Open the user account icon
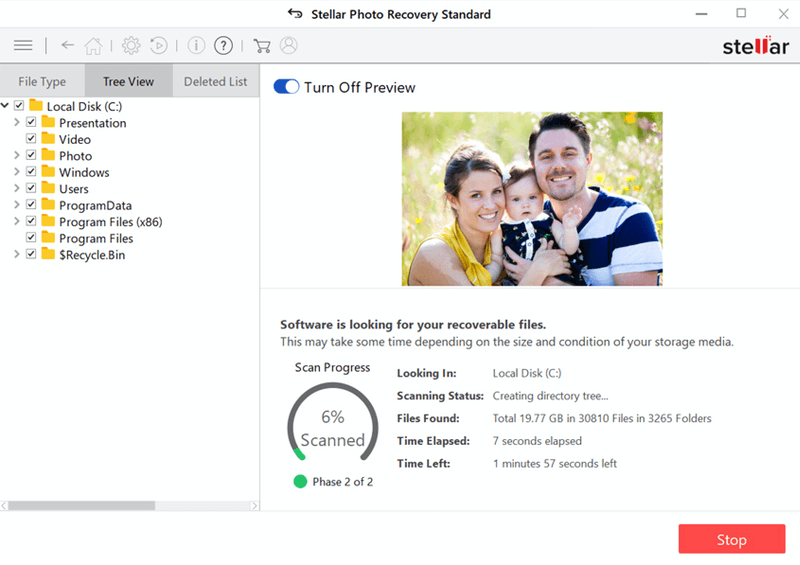The width and height of the screenshot is (800, 565). pos(288,45)
